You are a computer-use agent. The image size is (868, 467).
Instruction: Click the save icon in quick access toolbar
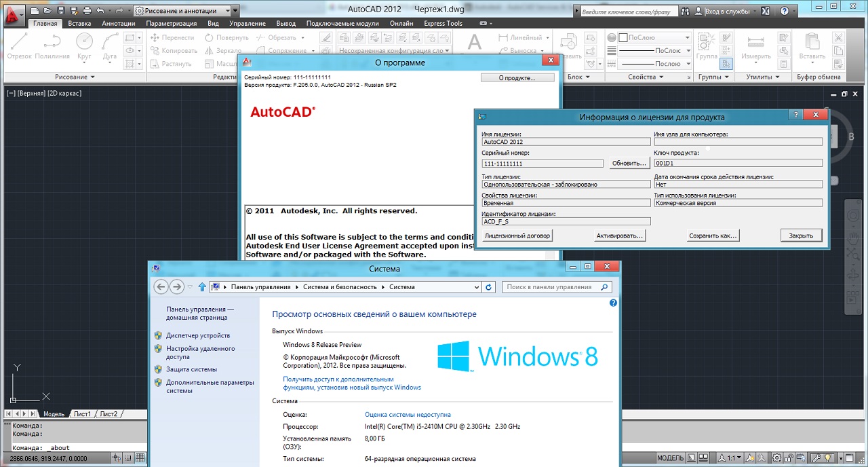tap(61, 11)
